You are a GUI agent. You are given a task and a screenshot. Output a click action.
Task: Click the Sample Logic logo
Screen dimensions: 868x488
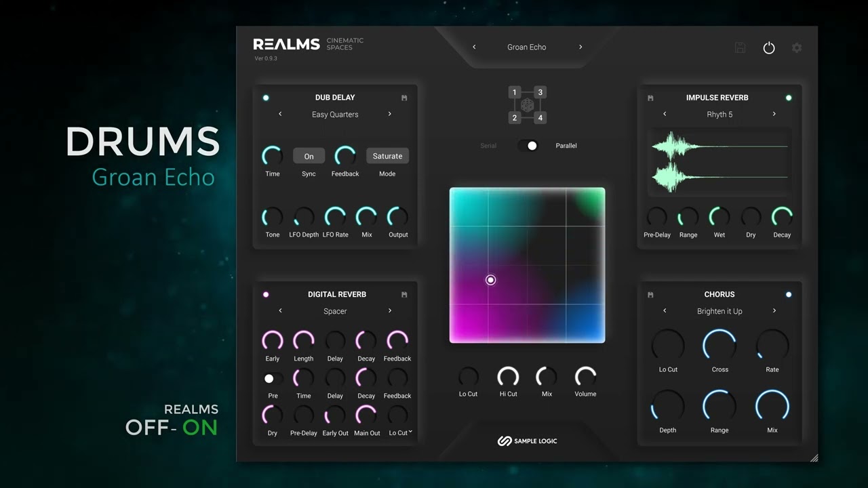(527, 441)
